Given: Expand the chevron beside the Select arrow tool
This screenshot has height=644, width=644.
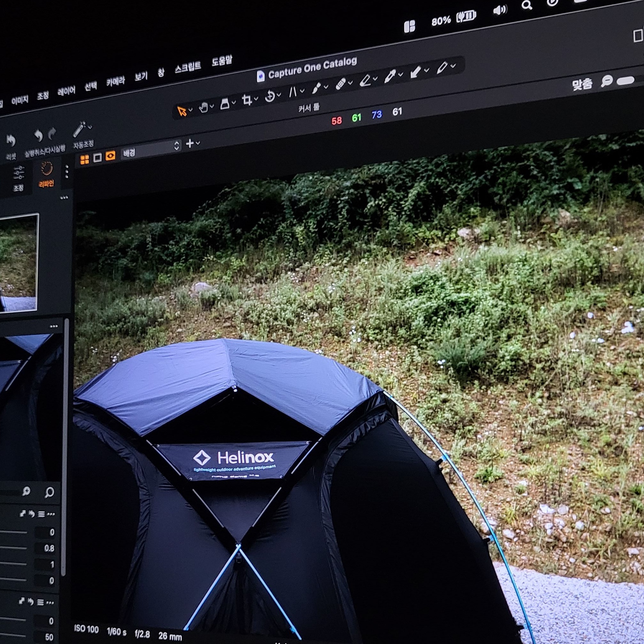Looking at the screenshot, I should tap(190, 110).
